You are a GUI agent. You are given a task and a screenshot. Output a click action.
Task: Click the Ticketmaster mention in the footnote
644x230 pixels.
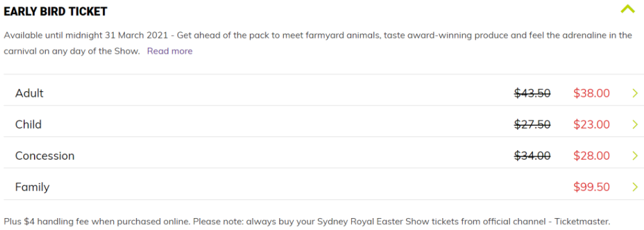(579, 220)
